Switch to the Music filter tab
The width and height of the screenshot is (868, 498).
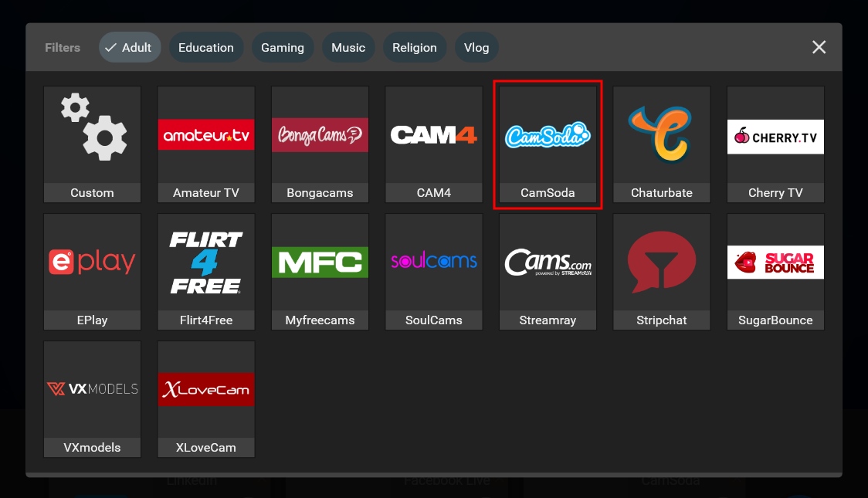point(348,47)
